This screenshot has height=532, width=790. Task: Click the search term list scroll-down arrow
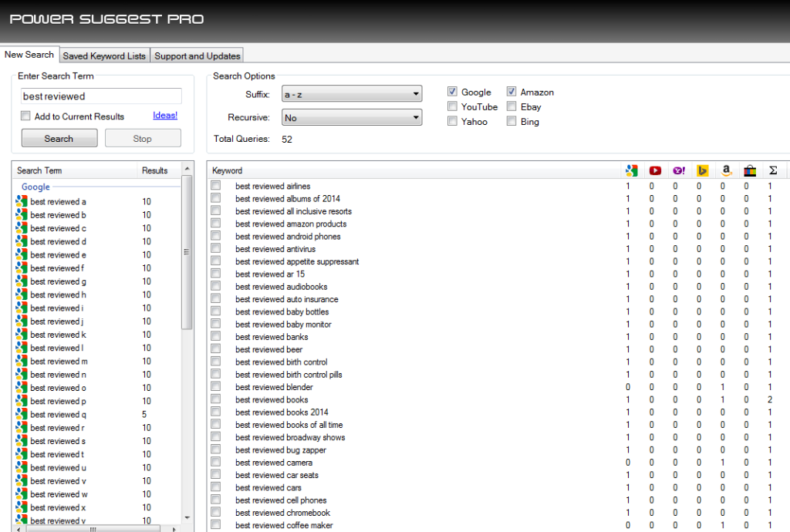click(x=187, y=517)
